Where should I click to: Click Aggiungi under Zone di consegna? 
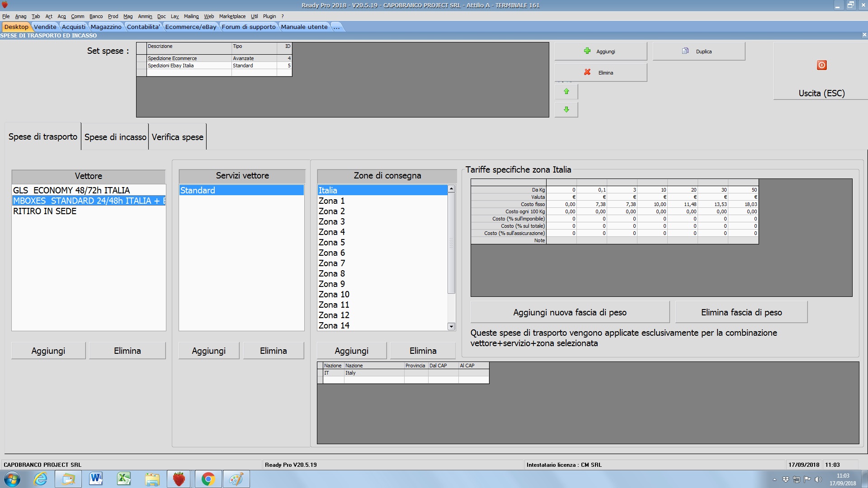pos(352,351)
